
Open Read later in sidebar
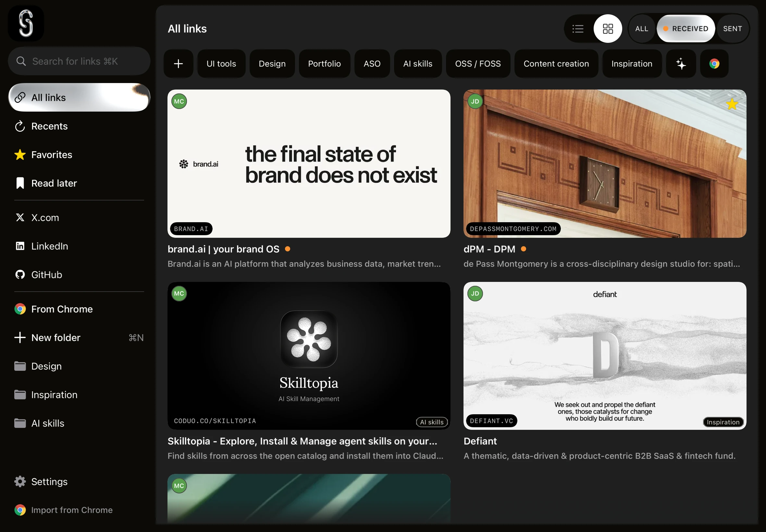click(79, 183)
